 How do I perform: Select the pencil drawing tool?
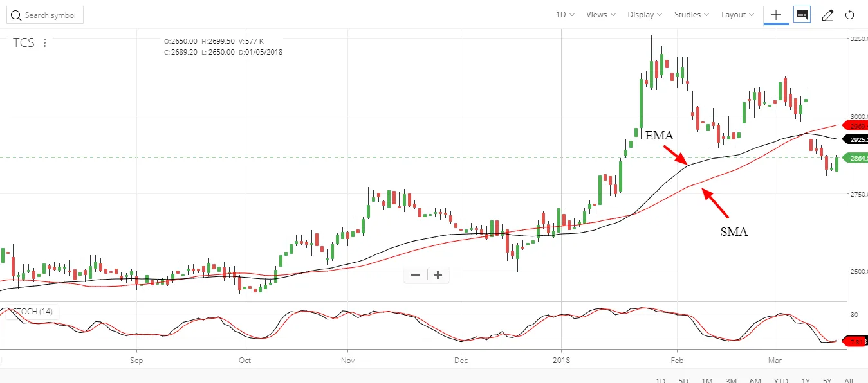(827, 15)
